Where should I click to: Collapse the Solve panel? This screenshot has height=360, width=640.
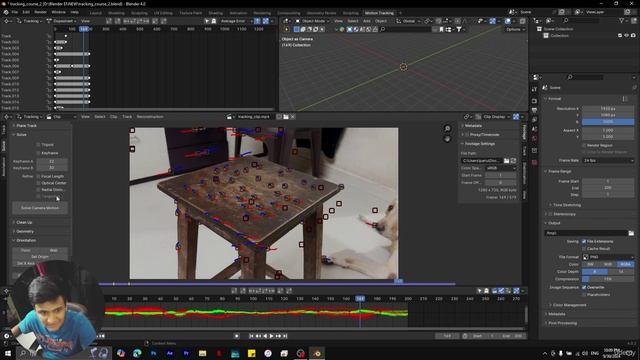20,134
